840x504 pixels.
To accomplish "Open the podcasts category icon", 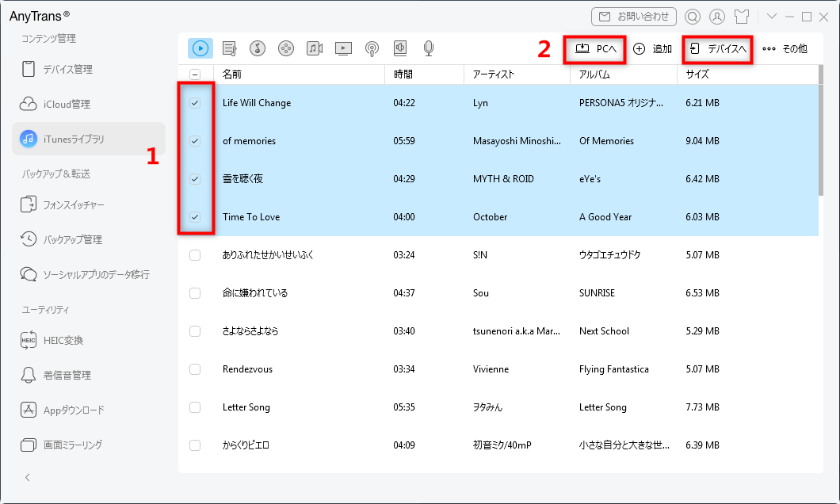I will (x=372, y=49).
